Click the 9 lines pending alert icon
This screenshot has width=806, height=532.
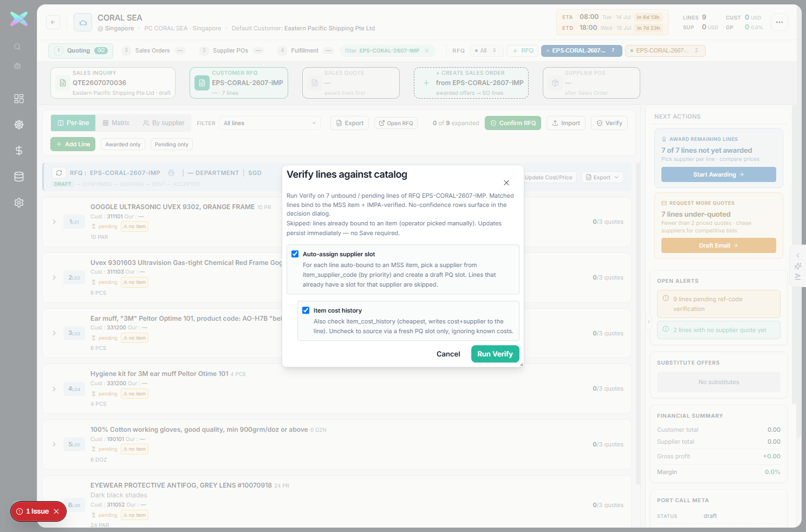coord(666,298)
